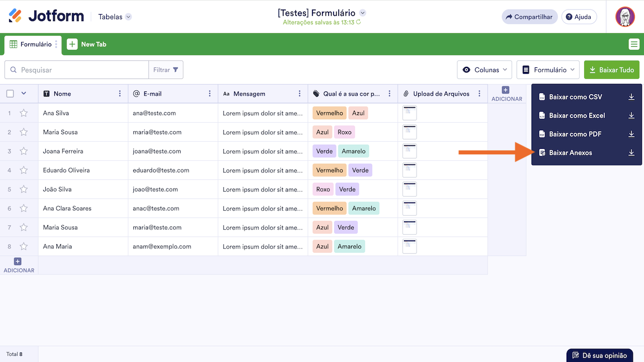This screenshot has width=644, height=362.
Task: Download icon for Baixar Anexos
Action: point(631,153)
